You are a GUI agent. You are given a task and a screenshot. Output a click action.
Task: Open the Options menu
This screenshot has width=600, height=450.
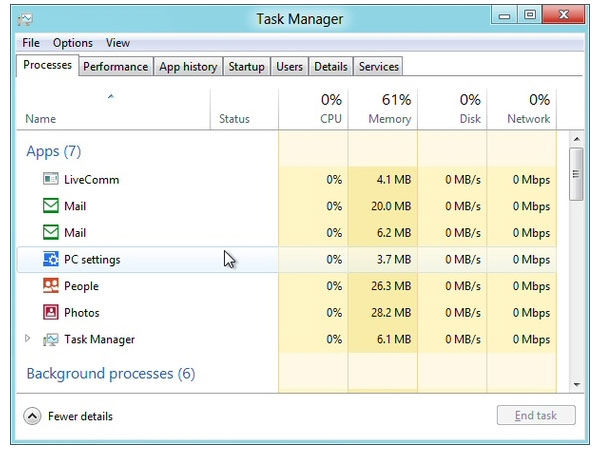(x=73, y=43)
